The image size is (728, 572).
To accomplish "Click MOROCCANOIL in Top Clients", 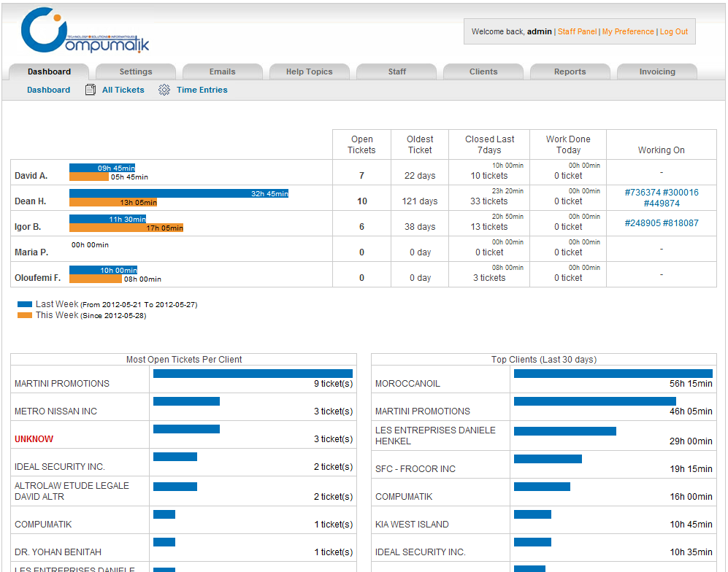I will [407, 384].
